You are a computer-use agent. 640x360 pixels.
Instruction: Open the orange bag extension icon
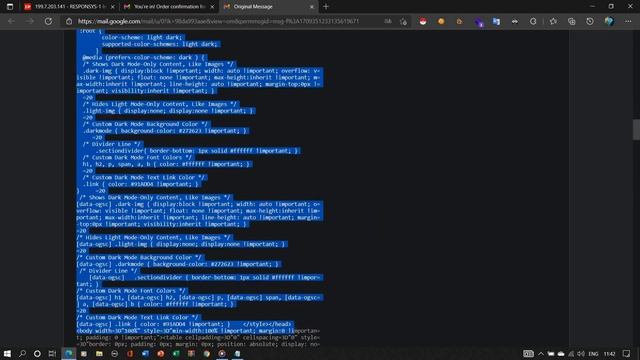459,21
